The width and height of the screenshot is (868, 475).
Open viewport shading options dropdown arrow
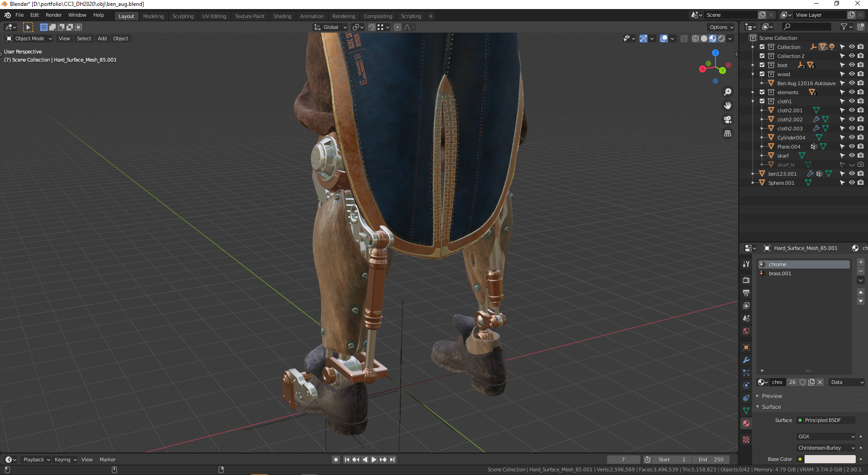(730, 38)
